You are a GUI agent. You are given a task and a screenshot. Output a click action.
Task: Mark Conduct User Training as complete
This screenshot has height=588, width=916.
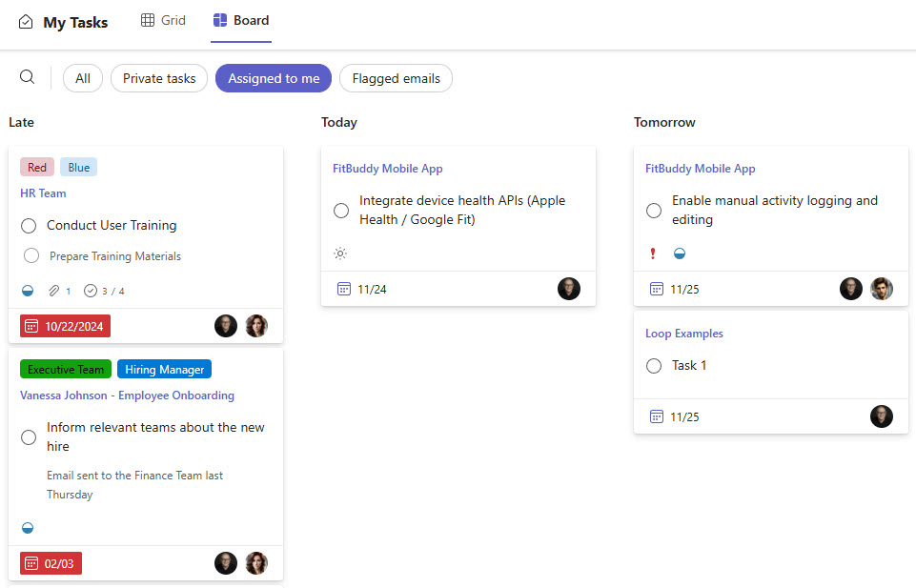29,226
